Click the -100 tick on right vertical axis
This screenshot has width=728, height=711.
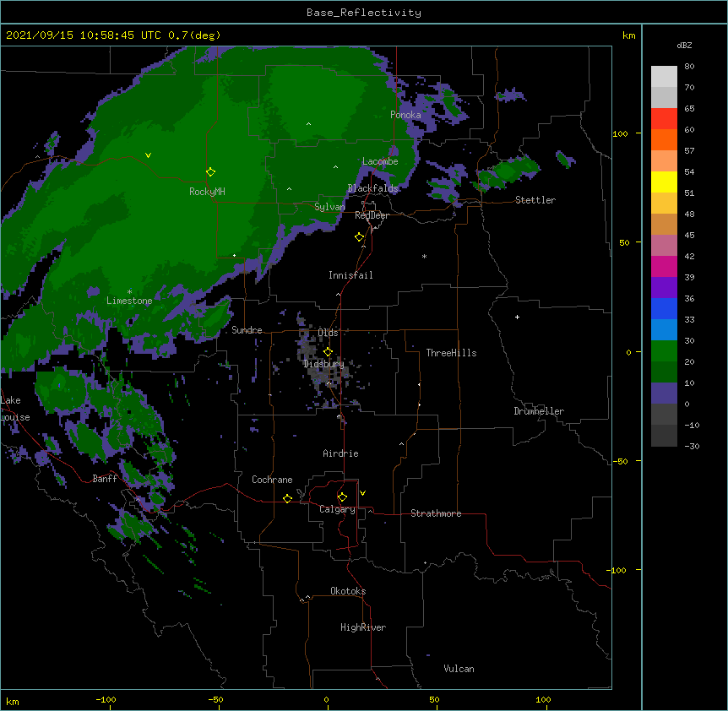[617, 570]
